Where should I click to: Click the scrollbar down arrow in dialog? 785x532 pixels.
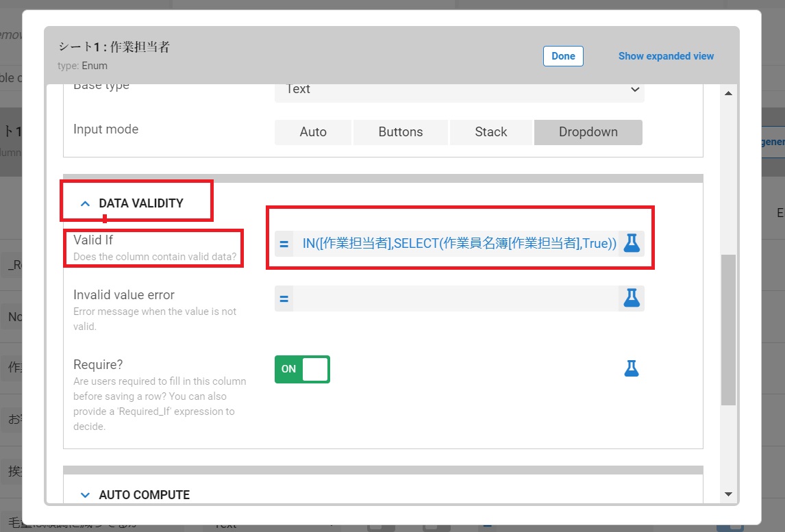click(x=728, y=494)
